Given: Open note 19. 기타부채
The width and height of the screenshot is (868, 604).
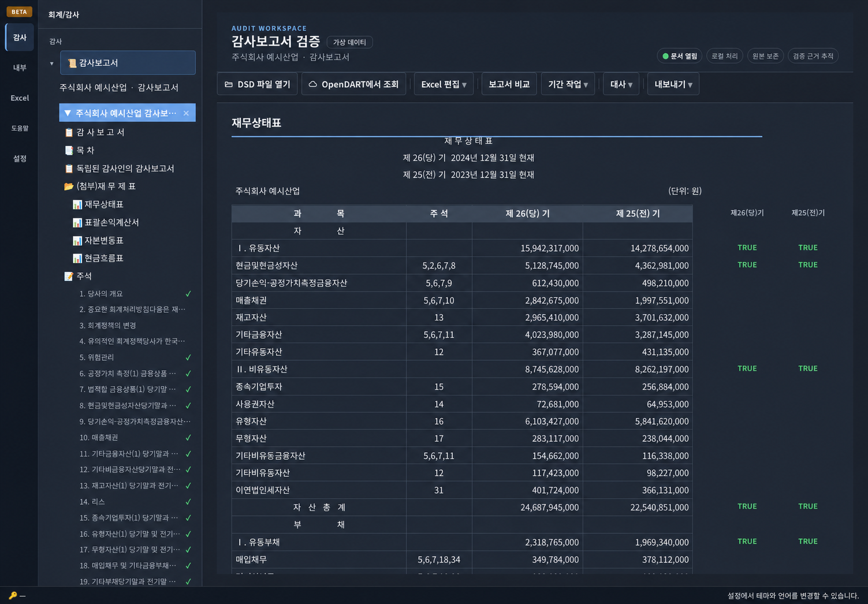Looking at the screenshot, I should point(127,581).
